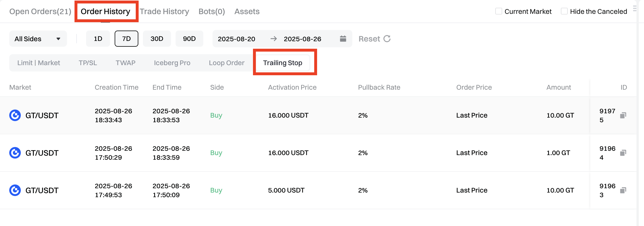Expand the All Sides dropdown
The image size is (644, 226).
click(38, 39)
